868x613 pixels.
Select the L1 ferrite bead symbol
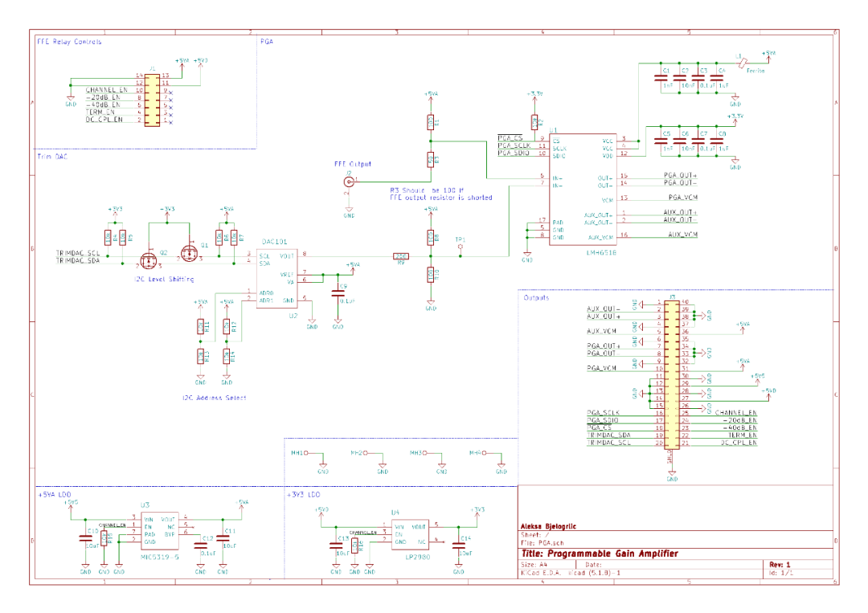(743, 63)
